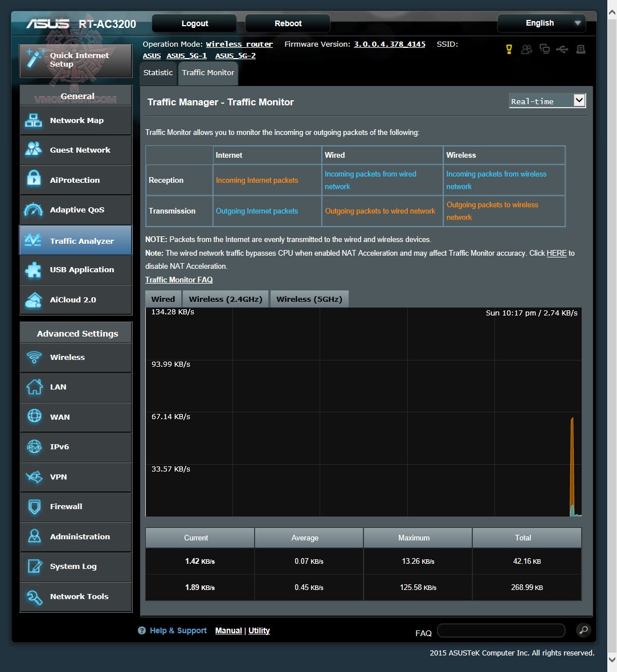This screenshot has height=672, width=617.
Task: Click the guest network users status icon
Action: coord(526,50)
